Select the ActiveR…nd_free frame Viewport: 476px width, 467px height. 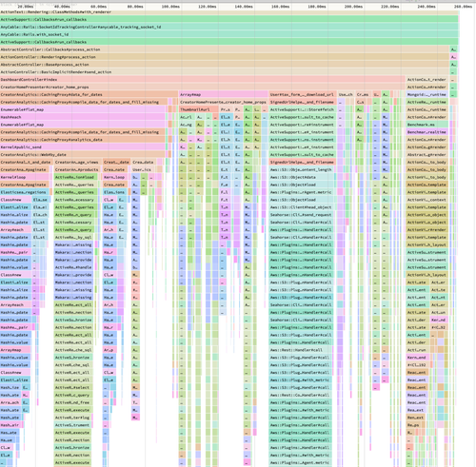[x=73, y=403]
